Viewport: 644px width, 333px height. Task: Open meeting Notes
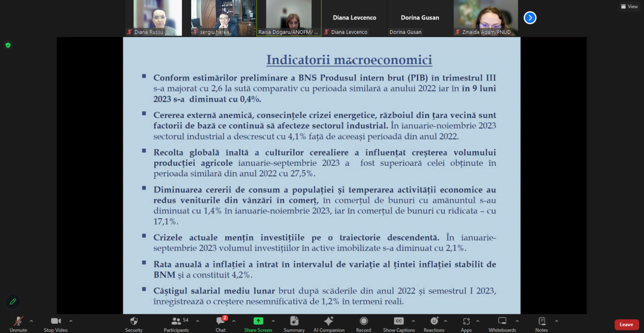click(x=541, y=324)
